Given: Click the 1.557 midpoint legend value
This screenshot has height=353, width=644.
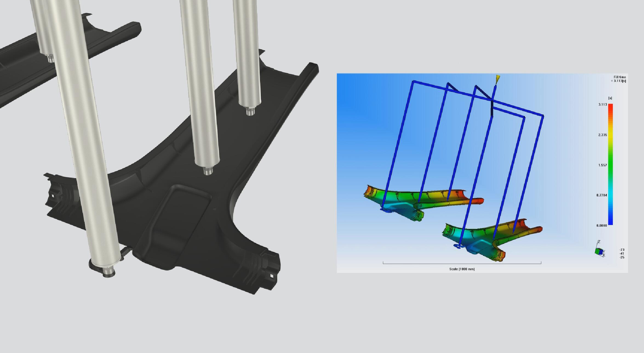Looking at the screenshot, I should point(602,165).
